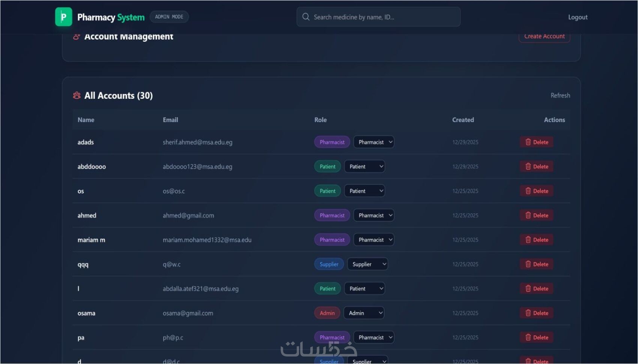This screenshot has height=364, width=638.
Task: Click the Email column header
Action: tap(170, 120)
